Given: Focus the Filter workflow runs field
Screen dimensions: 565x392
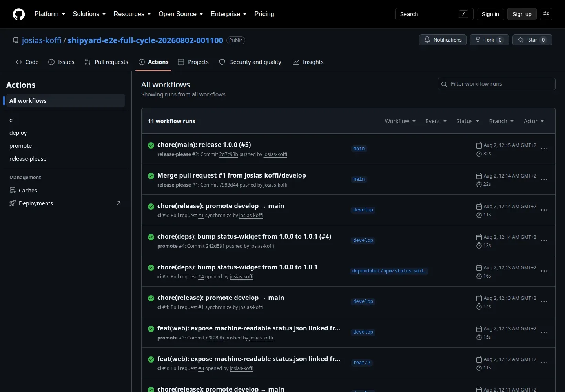Looking at the screenshot, I should [x=497, y=84].
